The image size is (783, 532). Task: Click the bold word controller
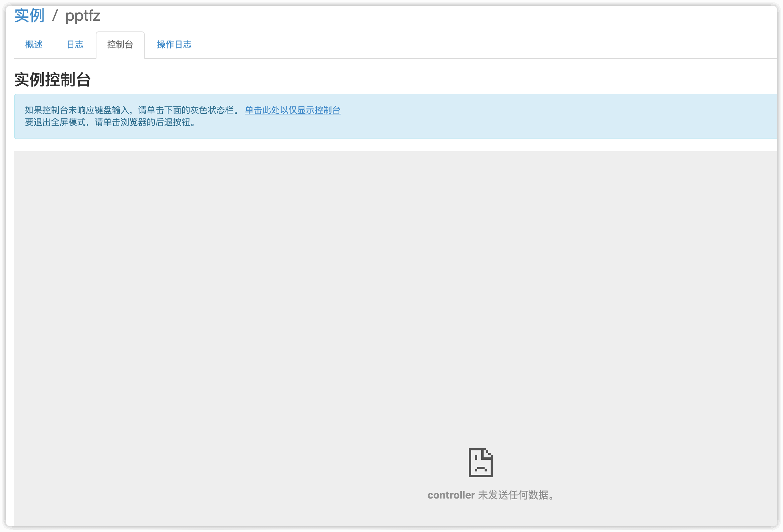tap(451, 495)
